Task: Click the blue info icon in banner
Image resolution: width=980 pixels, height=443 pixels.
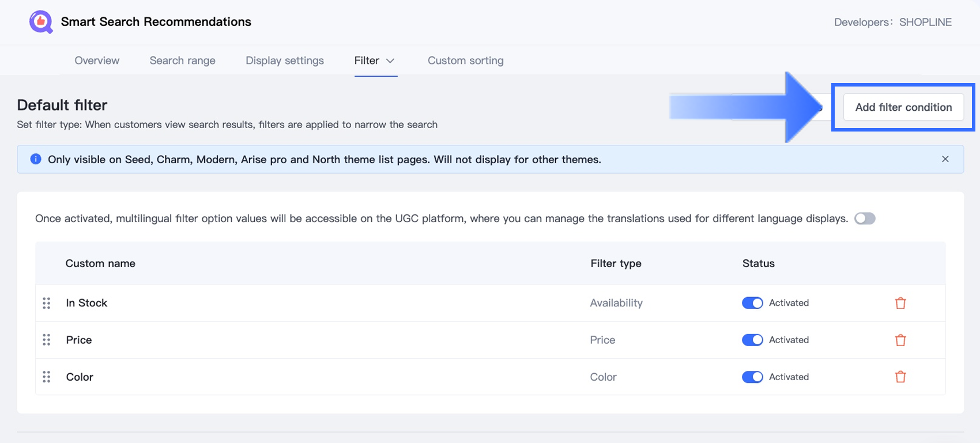Action: 36,159
